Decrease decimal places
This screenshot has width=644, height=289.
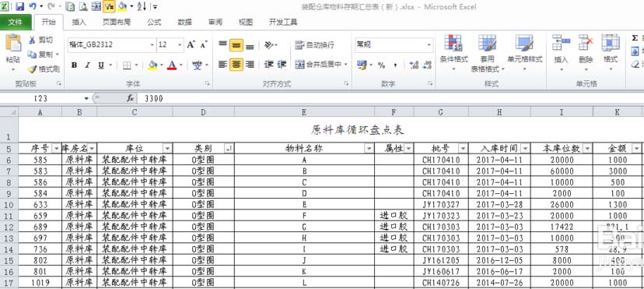click(x=427, y=65)
